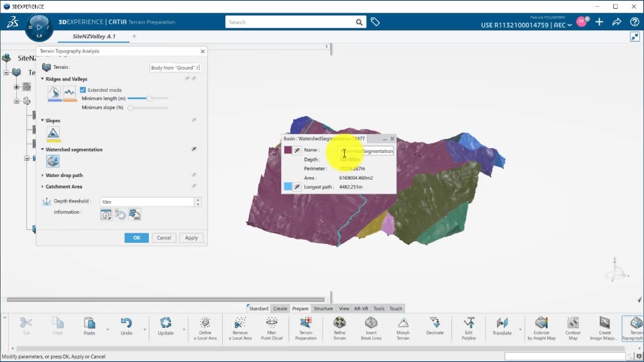Click the Minimum length slider handle
The width and height of the screenshot is (644, 362).
pyautogui.click(x=149, y=99)
